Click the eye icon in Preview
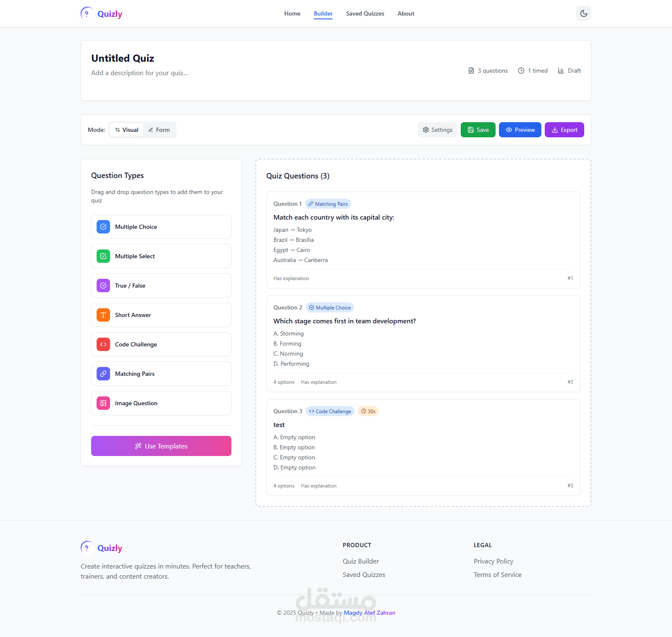 (509, 130)
